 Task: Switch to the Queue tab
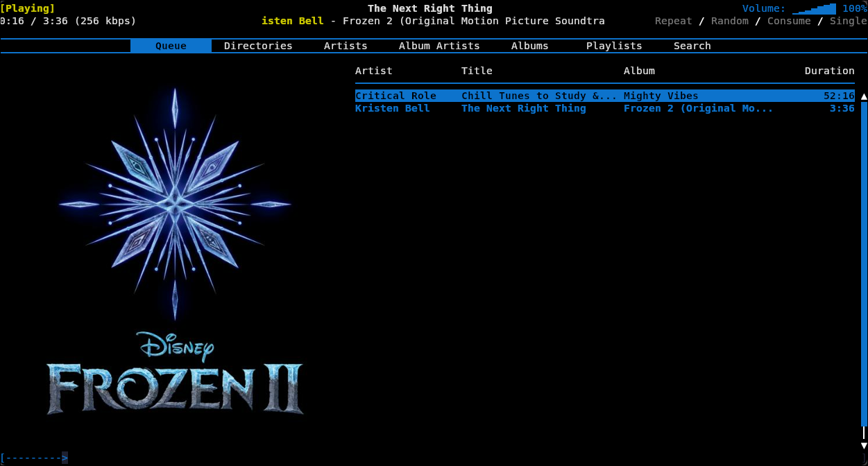[x=171, y=46]
